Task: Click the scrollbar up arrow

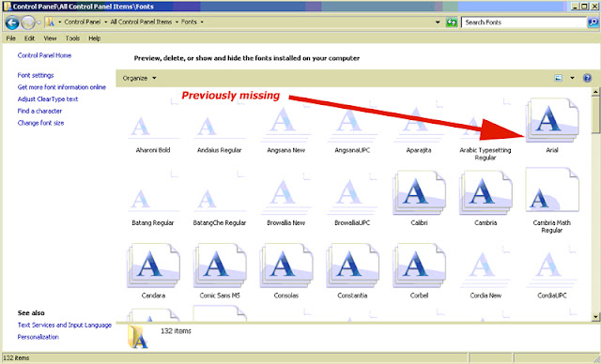Action: (595, 92)
